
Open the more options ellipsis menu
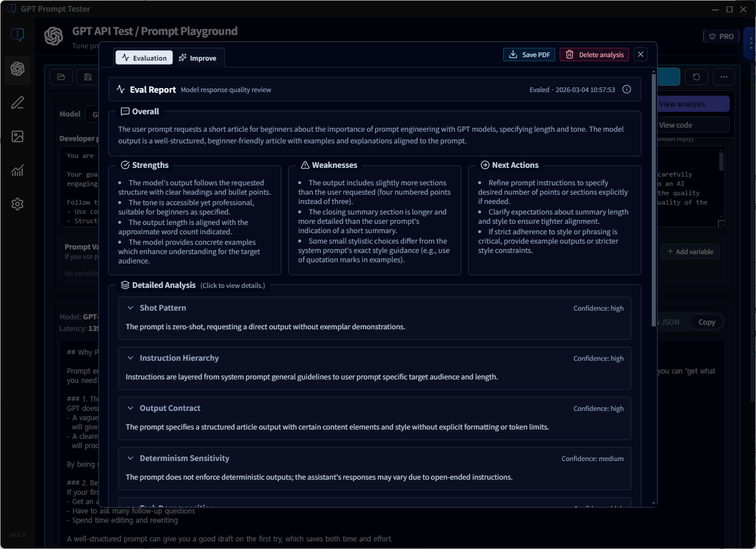click(724, 76)
